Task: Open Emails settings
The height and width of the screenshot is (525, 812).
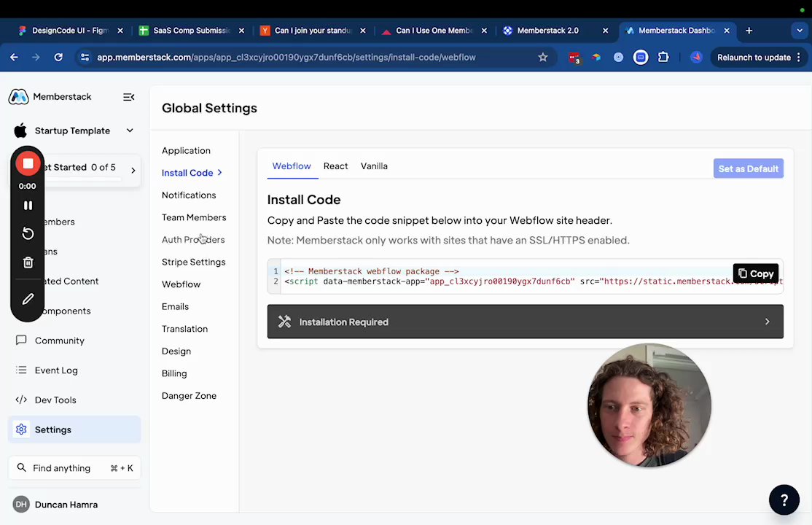Action: (175, 306)
